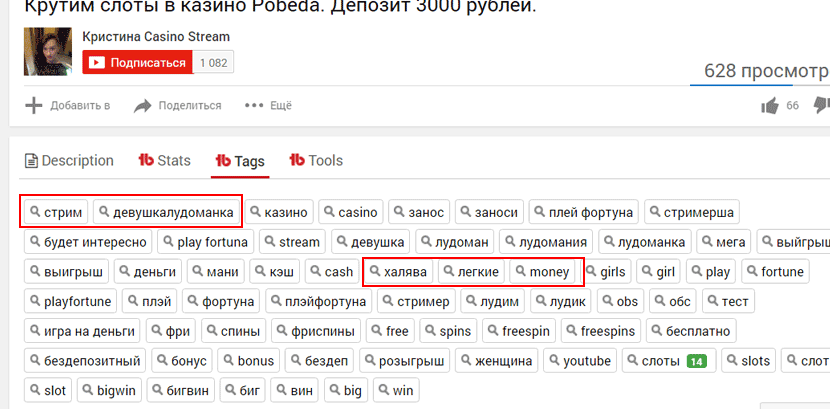830x409 pixels.
Task: Click the фриспины tag
Action: [x=316, y=331]
